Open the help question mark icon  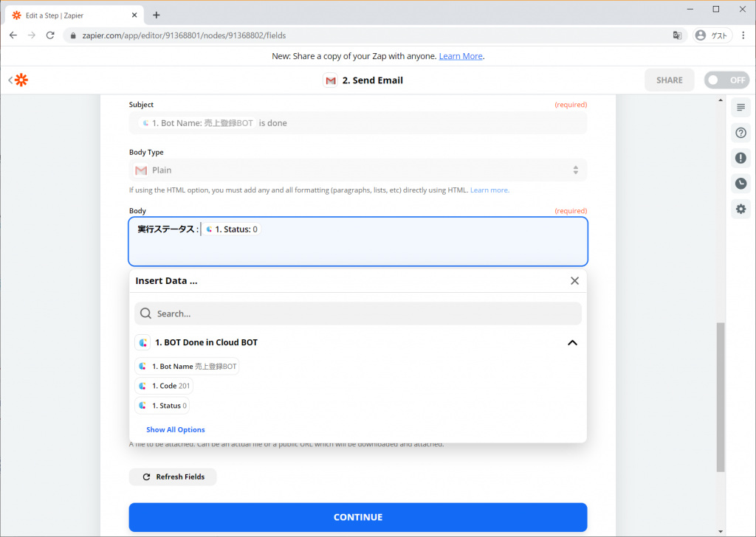(x=740, y=133)
